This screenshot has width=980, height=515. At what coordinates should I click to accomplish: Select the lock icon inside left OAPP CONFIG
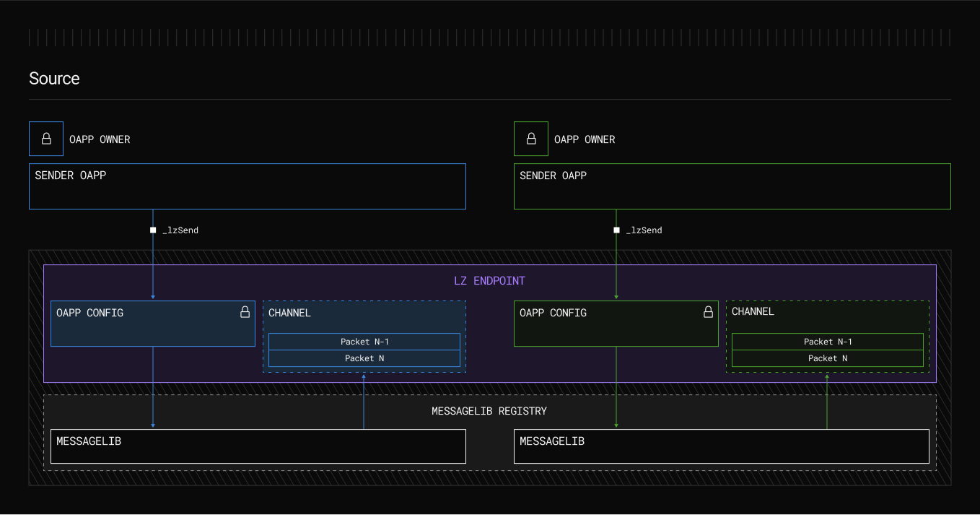(245, 312)
